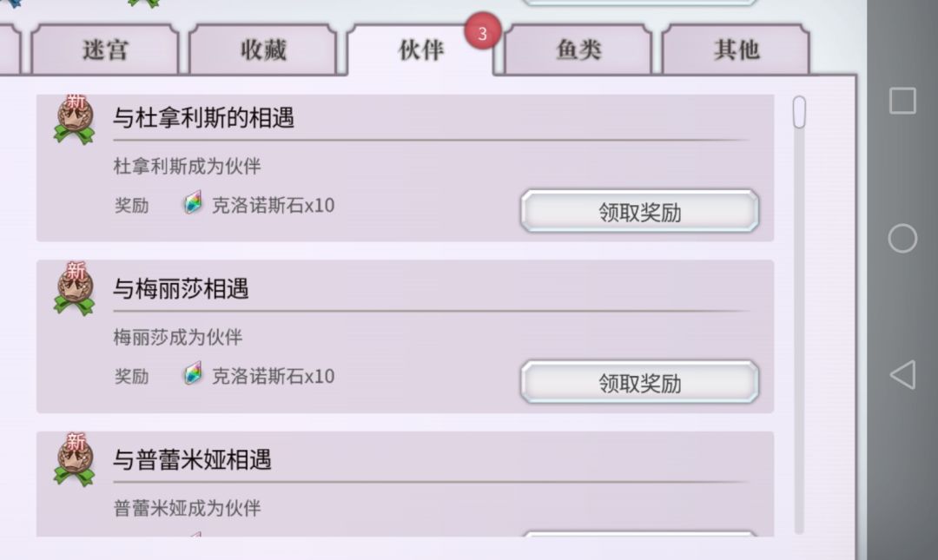Click the achievement list scrollbar handle
This screenshot has height=560, width=938.
(x=799, y=112)
